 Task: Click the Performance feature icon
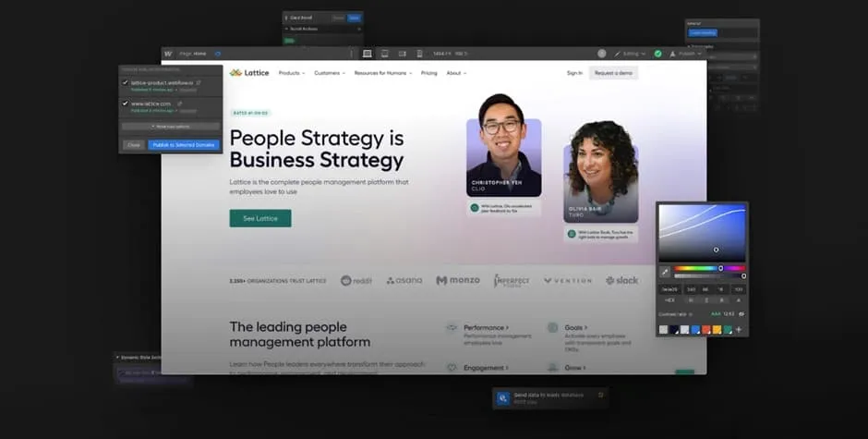(x=452, y=327)
